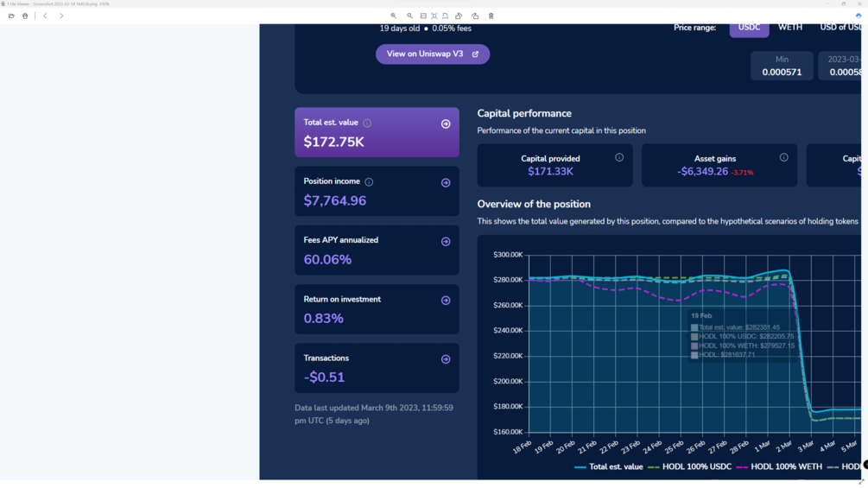Go to the next image

(x=61, y=16)
